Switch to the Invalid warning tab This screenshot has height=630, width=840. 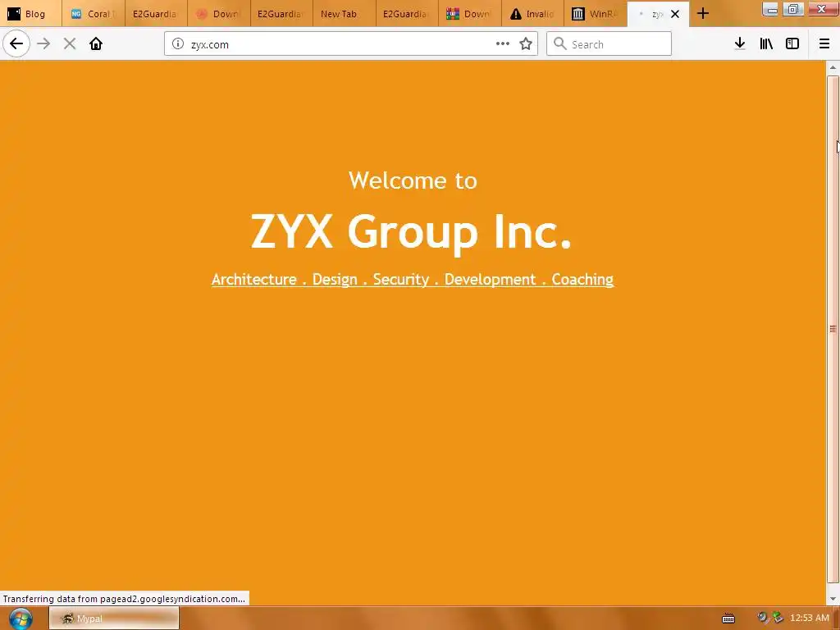532,14
